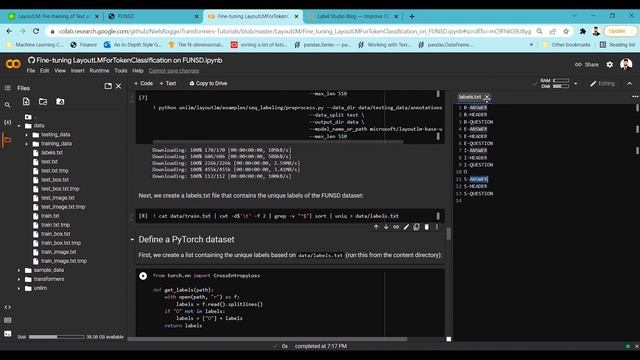Open the terminal sidebar icon
This screenshot has height=360, width=640.
pos(7,333)
